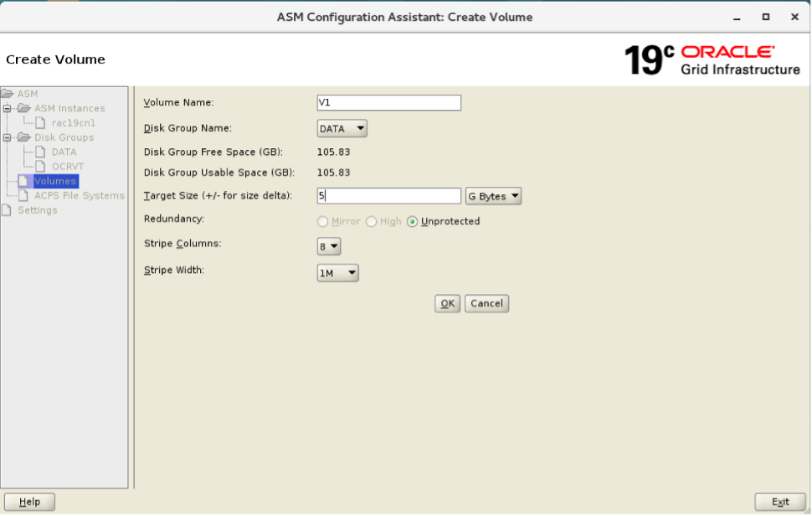
Task: Open the Stripe Columns dropdown
Action: click(x=328, y=246)
